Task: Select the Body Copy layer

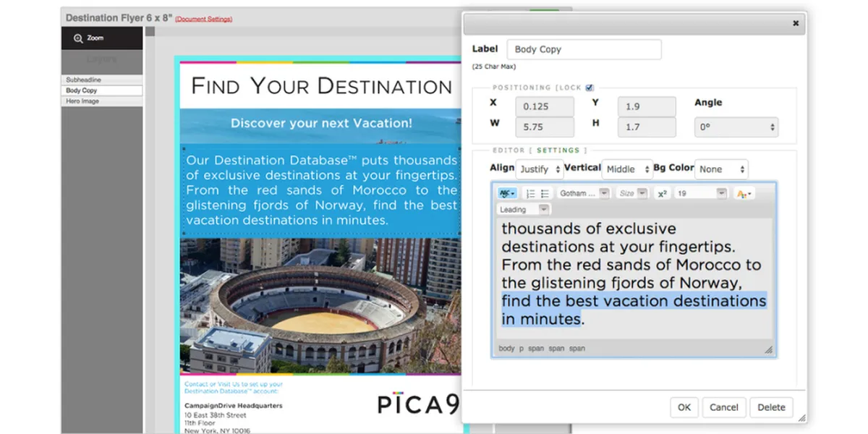Action: coord(101,90)
